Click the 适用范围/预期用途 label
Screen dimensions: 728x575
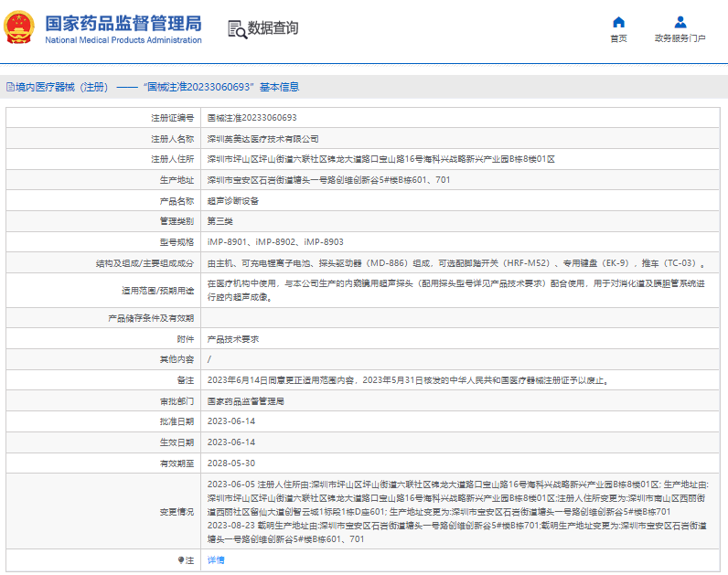point(158,291)
